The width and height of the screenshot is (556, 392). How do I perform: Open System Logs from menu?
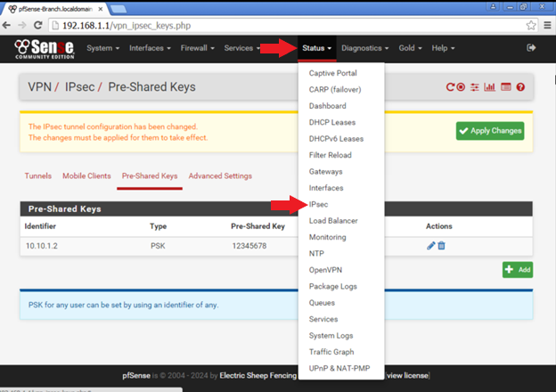click(x=331, y=335)
